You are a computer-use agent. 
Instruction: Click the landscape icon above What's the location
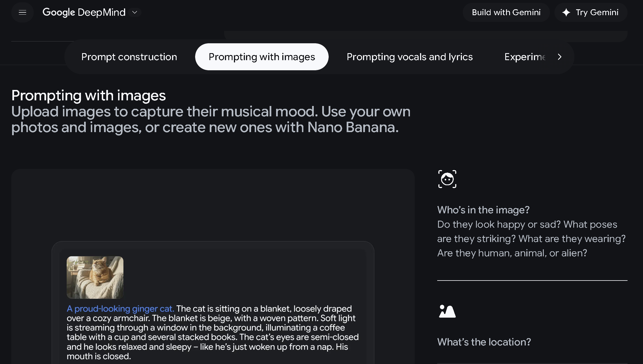click(x=447, y=311)
